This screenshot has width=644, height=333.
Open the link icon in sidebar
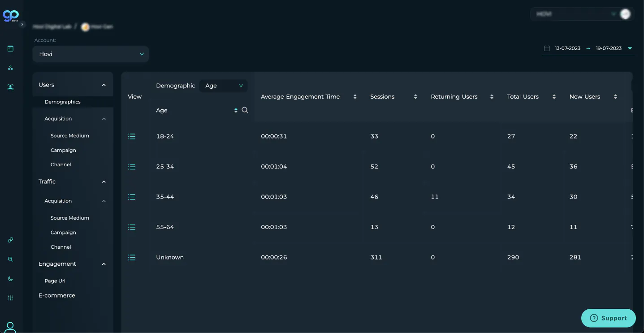point(10,240)
